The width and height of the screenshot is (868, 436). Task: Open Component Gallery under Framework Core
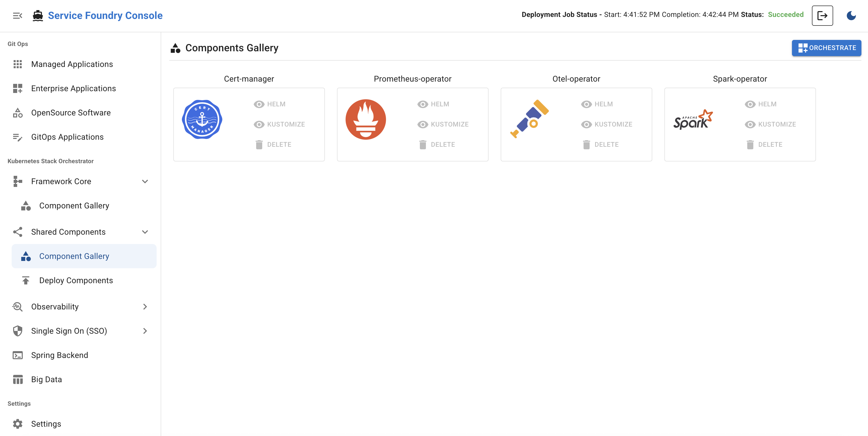(84, 206)
